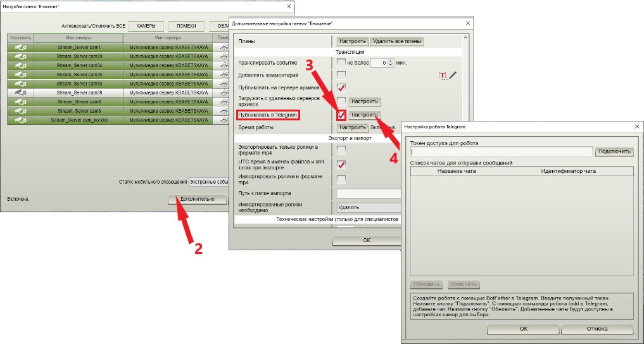Enable the Добавлять комментарий checkbox
Viewport: 644px width, 344px height.
point(341,75)
